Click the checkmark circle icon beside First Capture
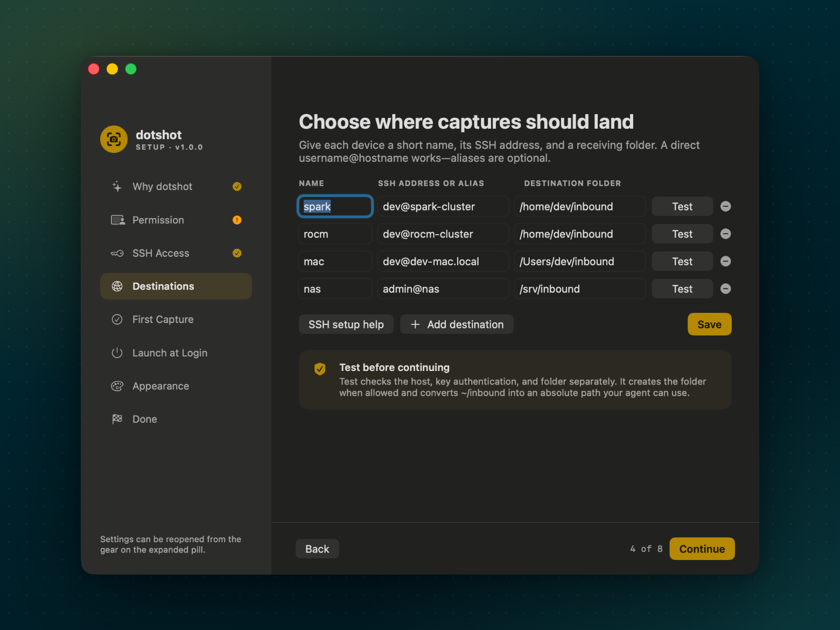The width and height of the screenshot is (840, 630). [x=117, y=319]
